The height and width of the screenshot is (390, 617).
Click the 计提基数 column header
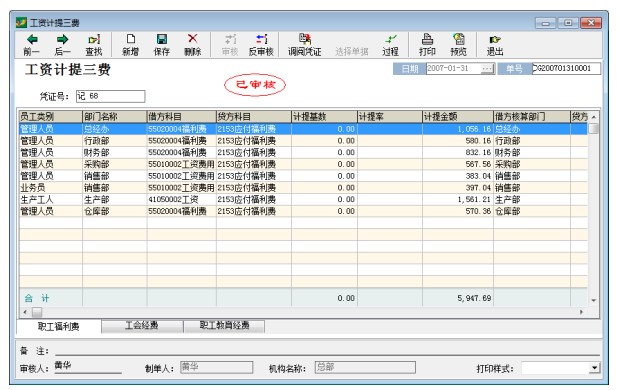click(324, 116)
